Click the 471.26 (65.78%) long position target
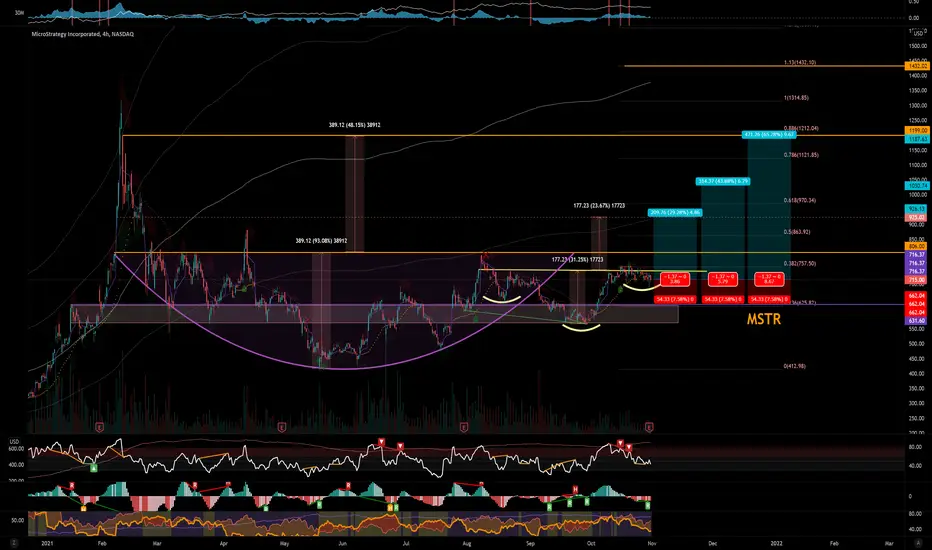The height and width of the screenshot is (550, 932). point(769,134)
